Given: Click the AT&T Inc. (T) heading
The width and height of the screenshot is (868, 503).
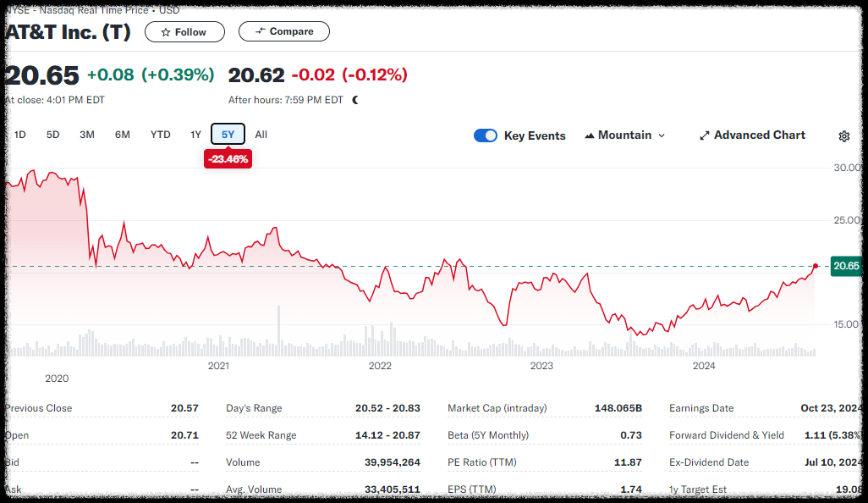Looking at the screenshot, I should 68,32.
